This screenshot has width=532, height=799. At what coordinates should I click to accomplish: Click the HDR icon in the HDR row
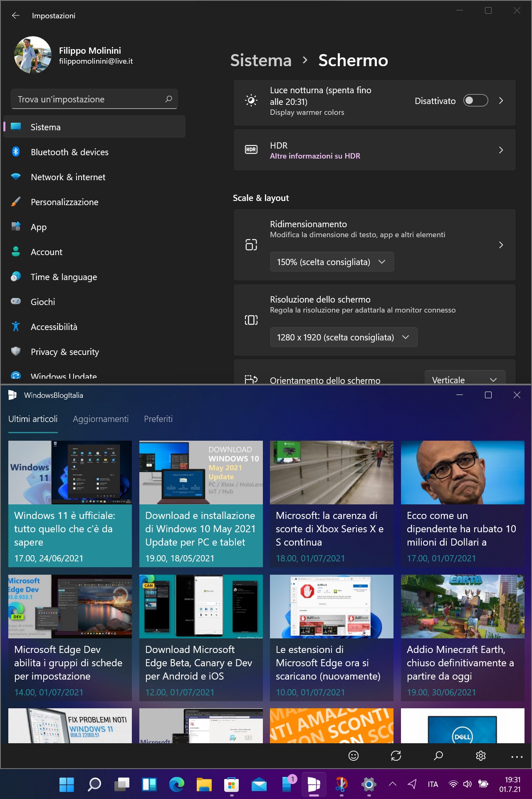pos(251,150)
